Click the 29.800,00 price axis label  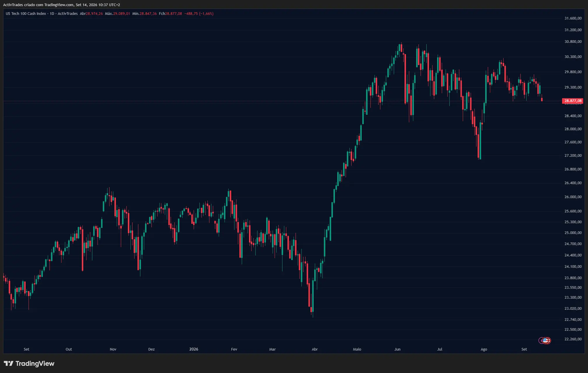[x=573, y=72]
